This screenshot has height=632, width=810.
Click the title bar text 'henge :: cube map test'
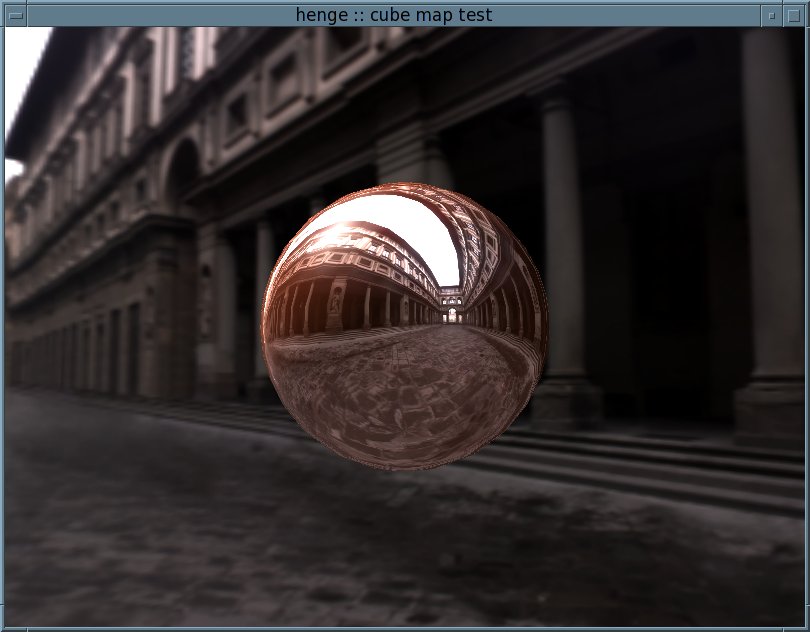[394, 15]
